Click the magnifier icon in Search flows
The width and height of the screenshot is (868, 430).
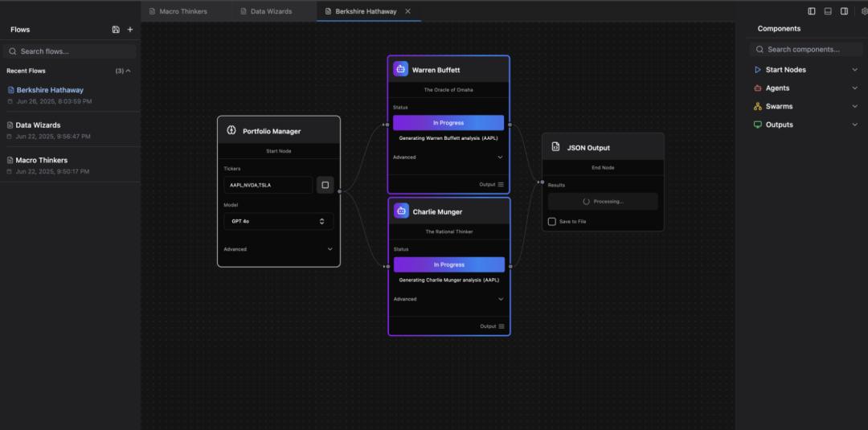coord(13,51)
